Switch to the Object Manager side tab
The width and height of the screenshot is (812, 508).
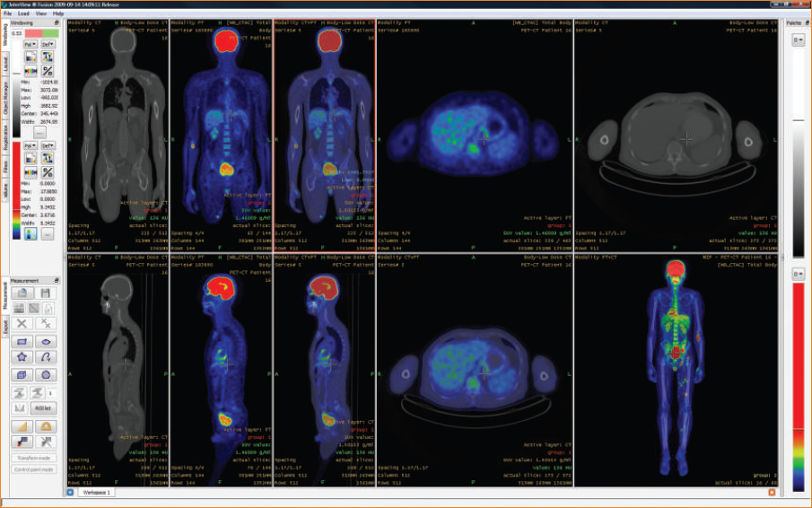[x=5, y=99]
